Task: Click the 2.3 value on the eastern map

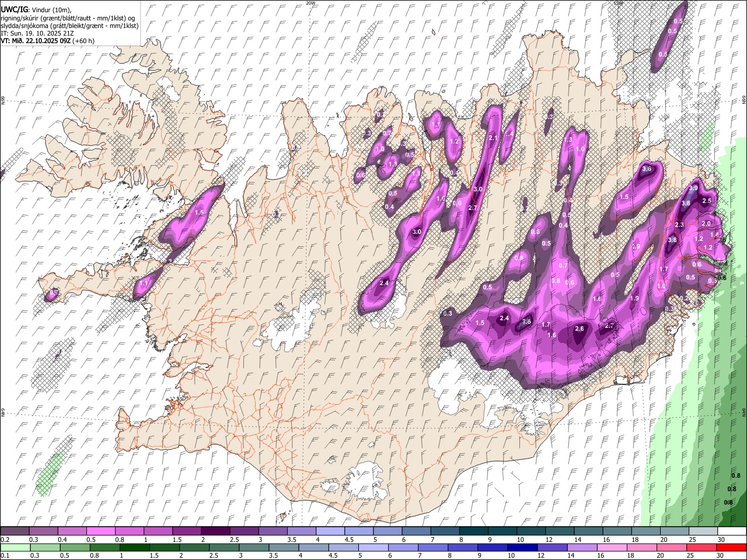Action: click(679, 225)
